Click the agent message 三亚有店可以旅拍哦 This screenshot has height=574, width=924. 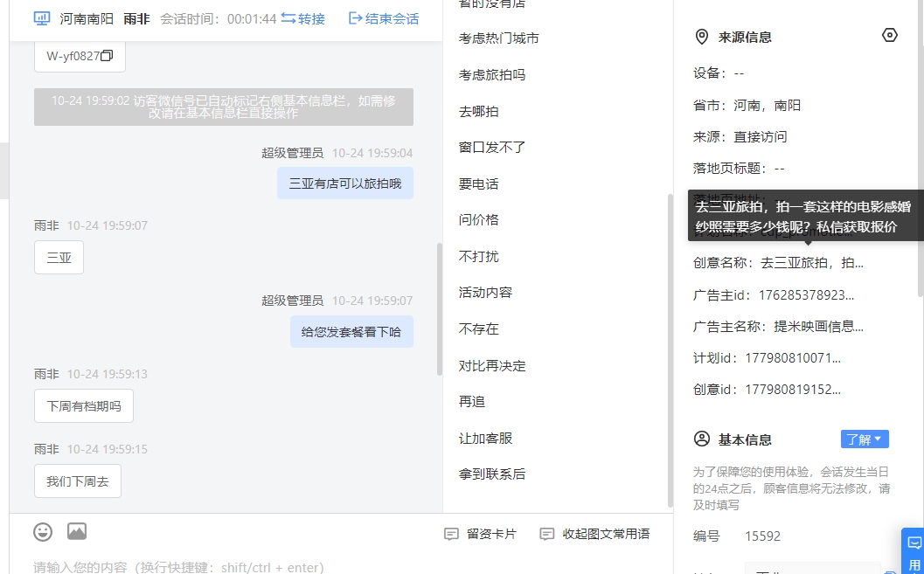[x=345, y=183]
